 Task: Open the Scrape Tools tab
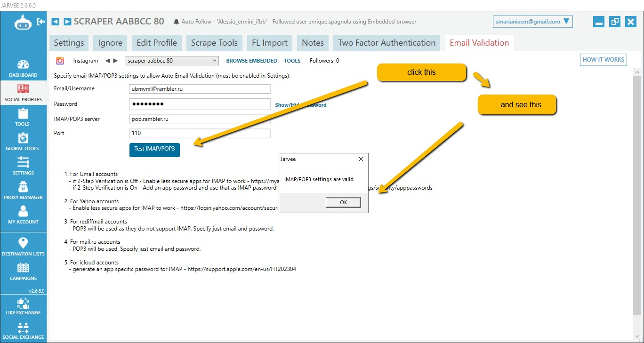point(214,43)
